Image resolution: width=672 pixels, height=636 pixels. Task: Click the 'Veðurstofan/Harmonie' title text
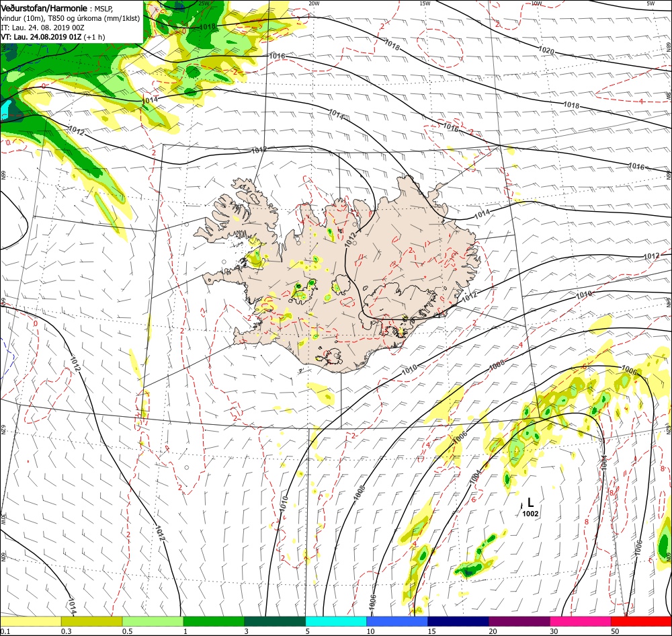(x=44, y=8)
